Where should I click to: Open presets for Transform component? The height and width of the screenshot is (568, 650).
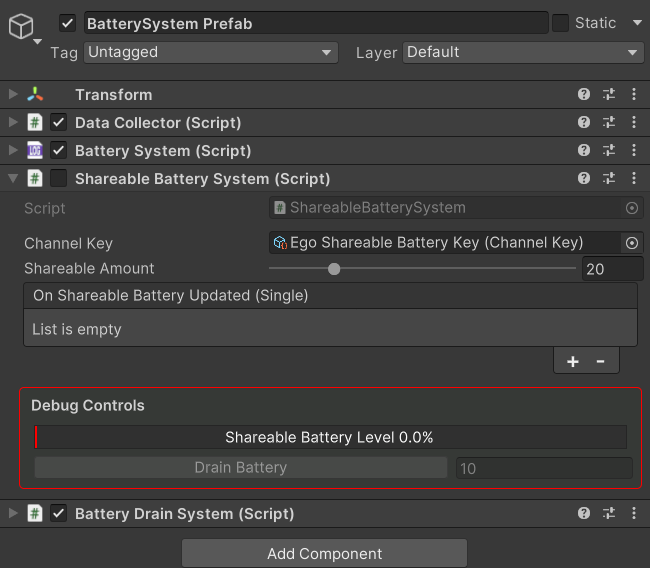point(609,95)
